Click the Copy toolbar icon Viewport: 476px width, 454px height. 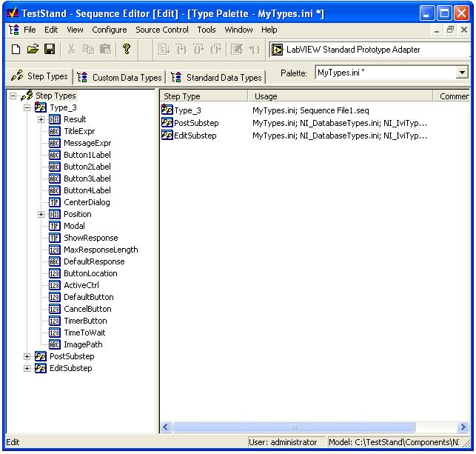click(x=88, y=49)
